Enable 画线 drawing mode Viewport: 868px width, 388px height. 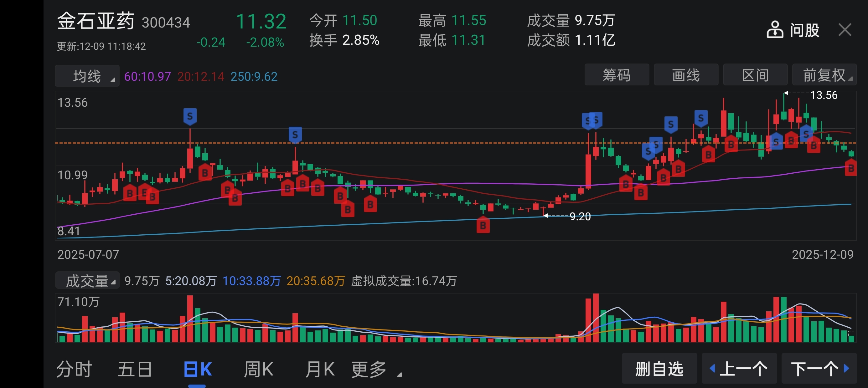(686, 75)
